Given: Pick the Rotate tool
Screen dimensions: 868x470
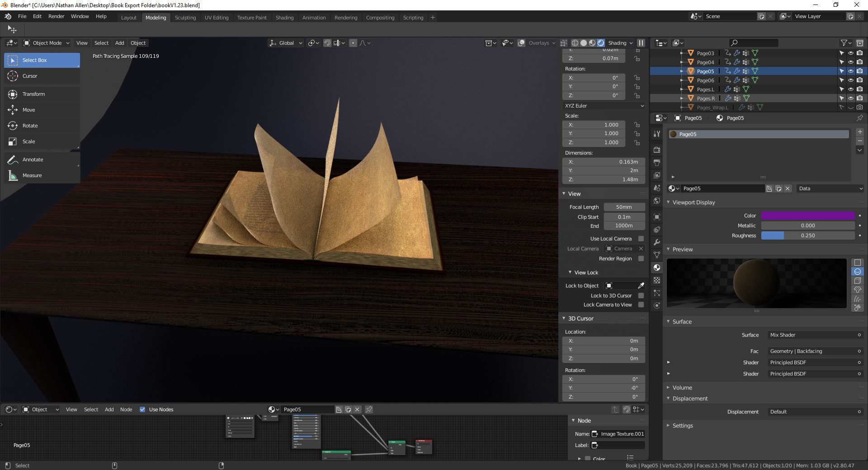Looking at the screenshot, I should coord(42,126).
